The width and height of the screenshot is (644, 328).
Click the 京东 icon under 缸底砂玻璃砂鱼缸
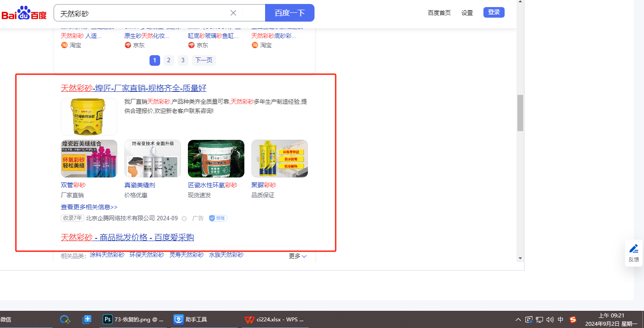(191, 45)
